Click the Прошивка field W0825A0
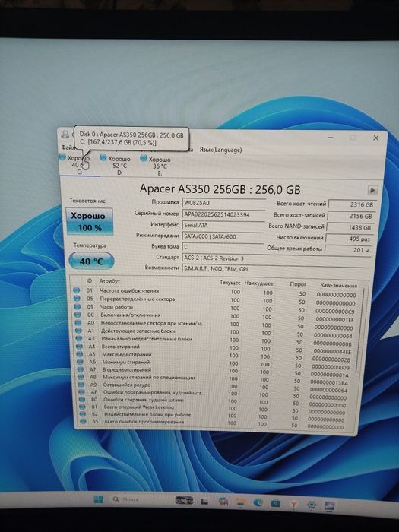 [x=223, y=203]
